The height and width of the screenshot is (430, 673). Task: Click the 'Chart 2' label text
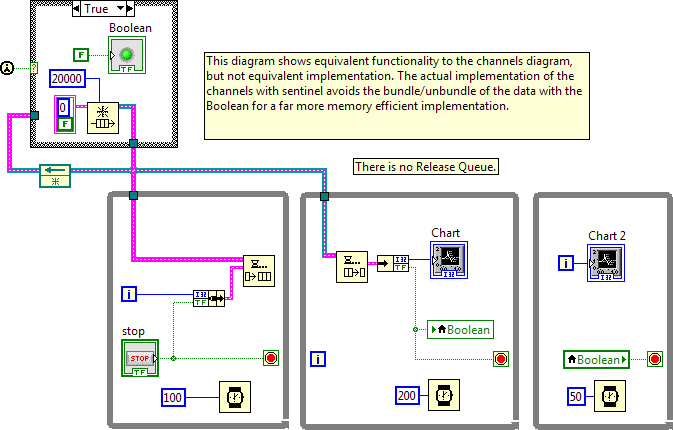tap(607, 236)
